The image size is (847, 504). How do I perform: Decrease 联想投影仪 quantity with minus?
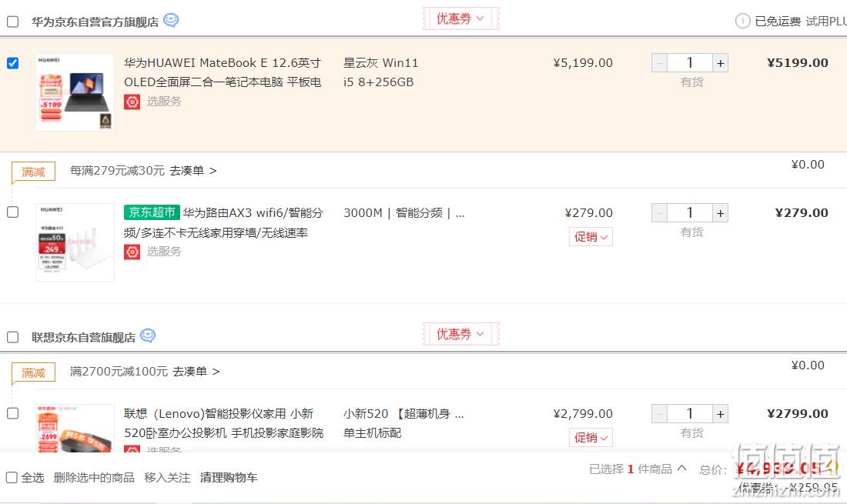[660, 414]
